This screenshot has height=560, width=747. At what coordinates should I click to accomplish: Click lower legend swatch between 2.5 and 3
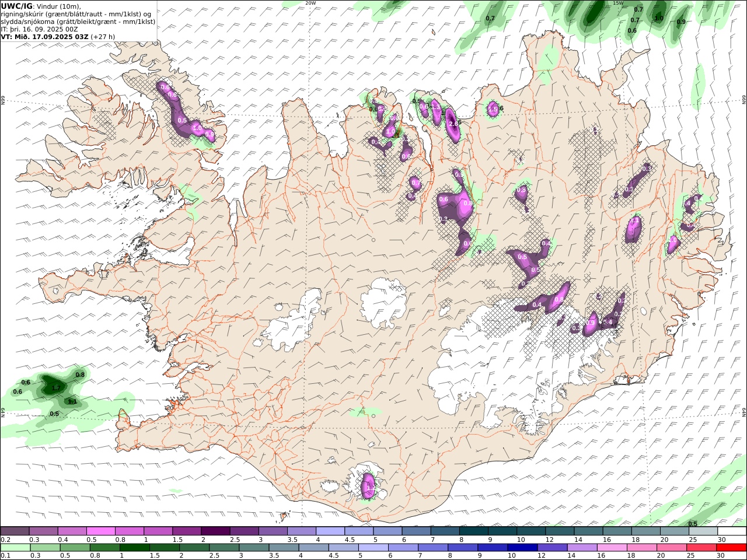coord(224,548)
